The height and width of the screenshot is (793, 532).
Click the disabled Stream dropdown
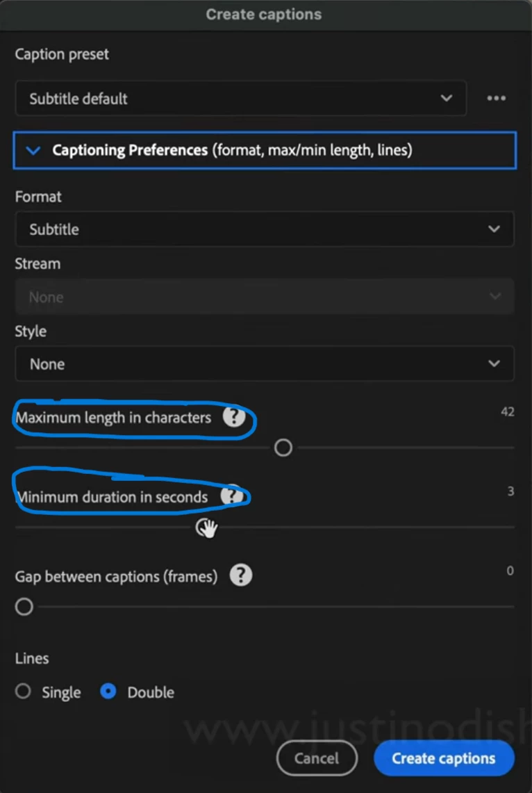coord(264,297)
